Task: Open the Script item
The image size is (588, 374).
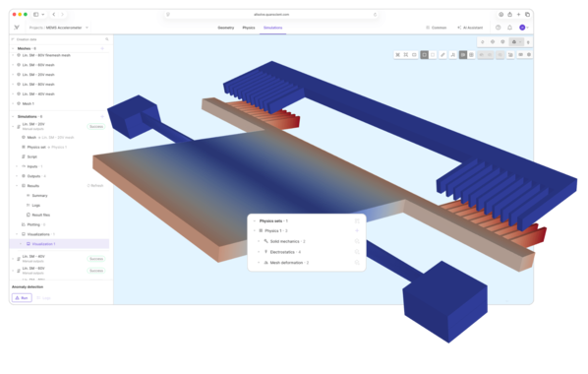Action: pyautogui.click(x=29, y=156)
